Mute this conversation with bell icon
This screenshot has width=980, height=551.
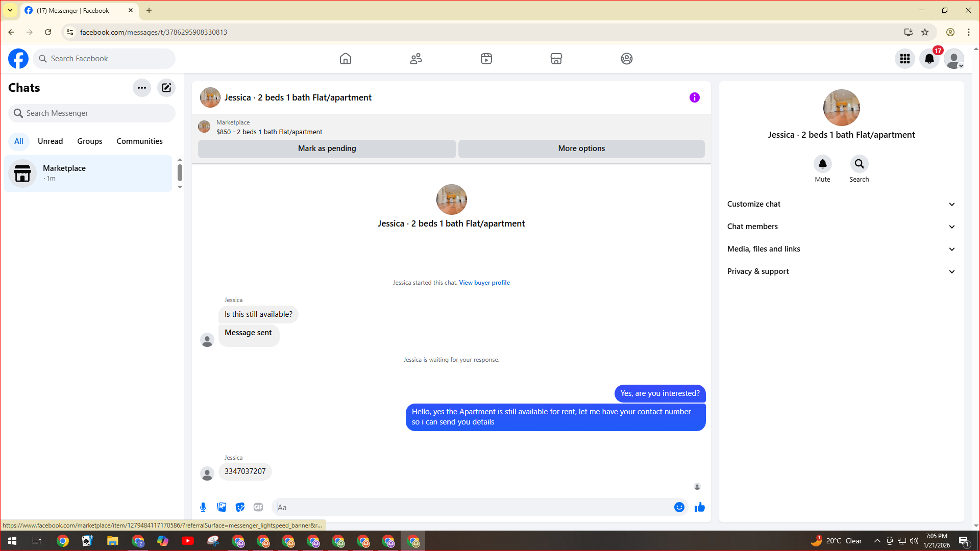tap(822, 164)
